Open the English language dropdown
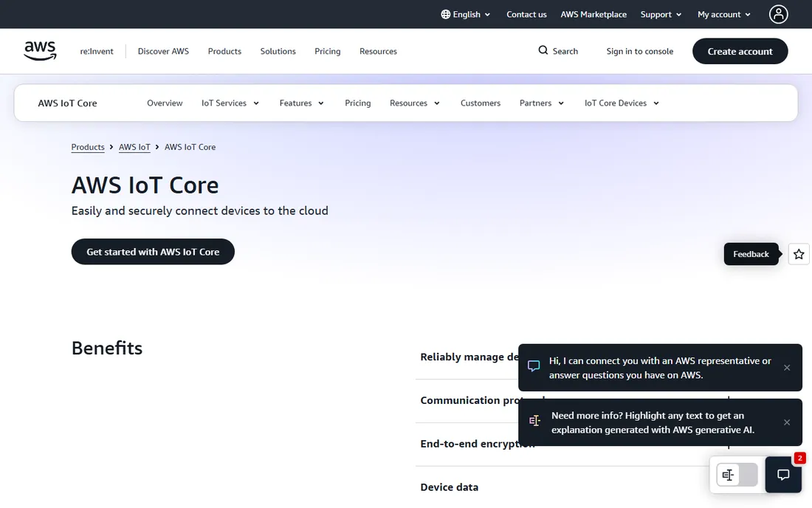This screenshot has height=508, width=812. 466,15
